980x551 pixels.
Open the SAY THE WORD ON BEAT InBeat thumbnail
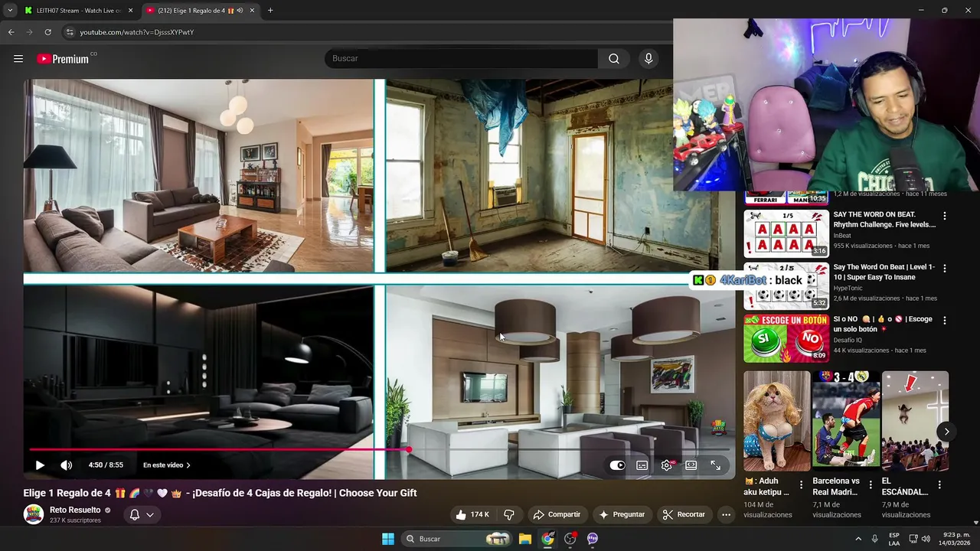[x=786, y=233]
